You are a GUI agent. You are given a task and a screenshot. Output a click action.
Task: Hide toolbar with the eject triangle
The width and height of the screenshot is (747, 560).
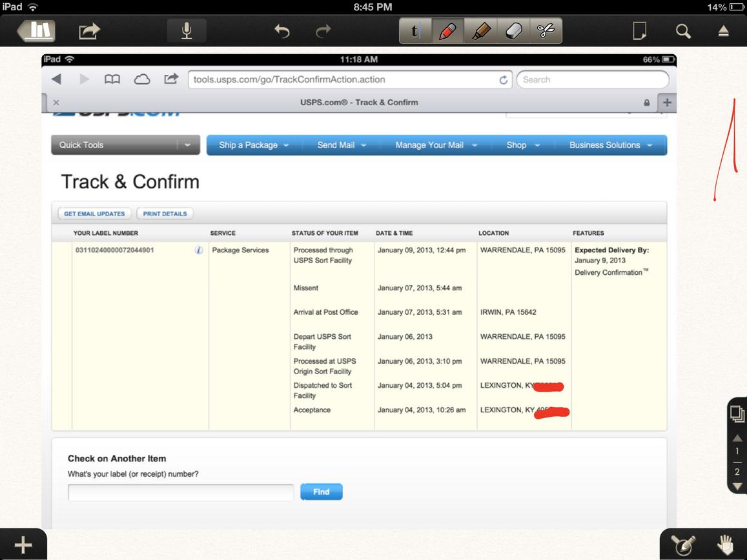tap(723, 31)
